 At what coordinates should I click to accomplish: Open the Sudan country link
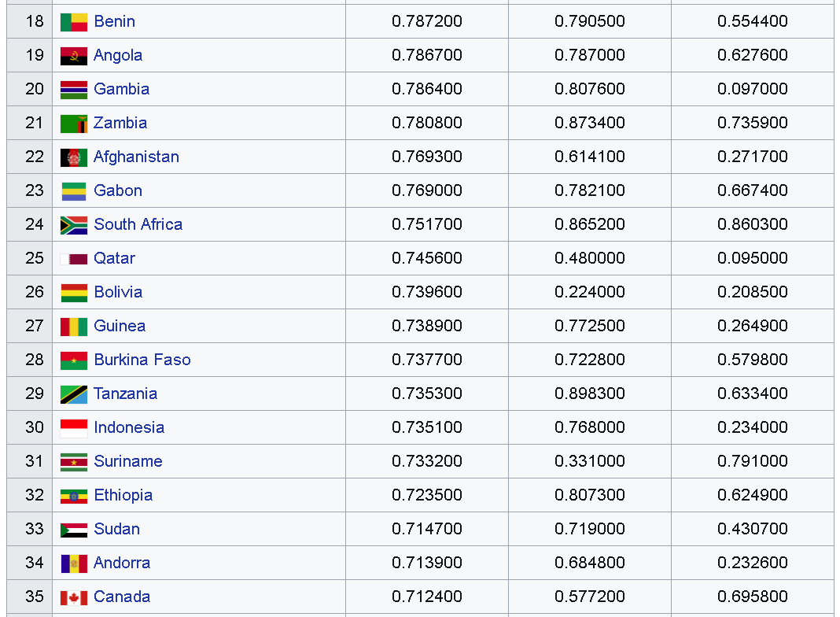coord(116,529)
